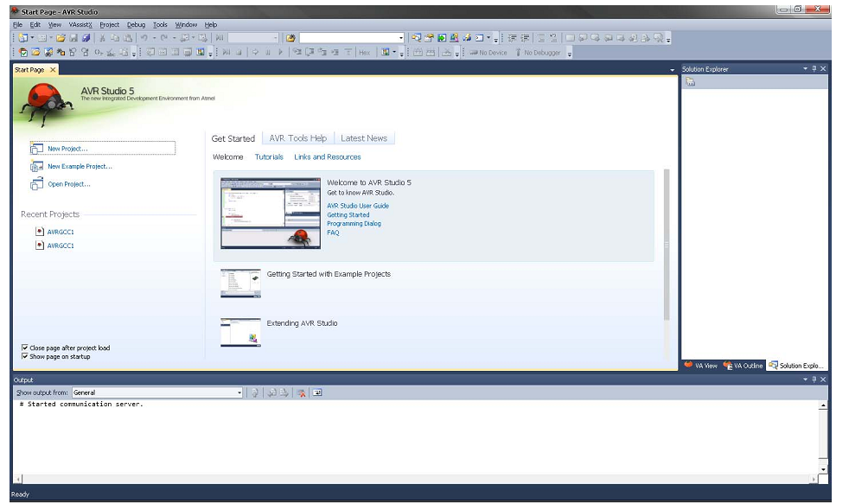849x504 pixels.
Task: Open the File menu
Action: point(17,25)
